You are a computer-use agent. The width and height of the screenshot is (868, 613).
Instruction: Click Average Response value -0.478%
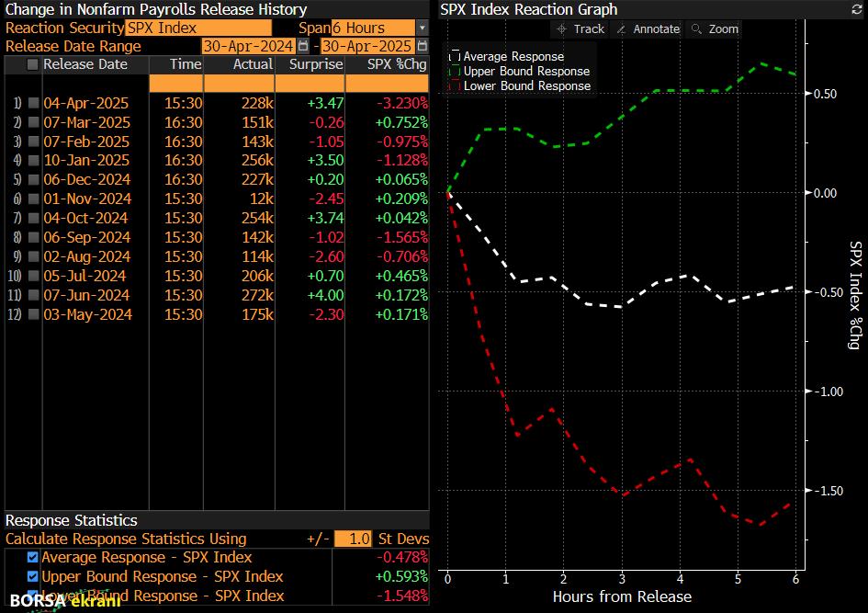[x=402, y=558]
